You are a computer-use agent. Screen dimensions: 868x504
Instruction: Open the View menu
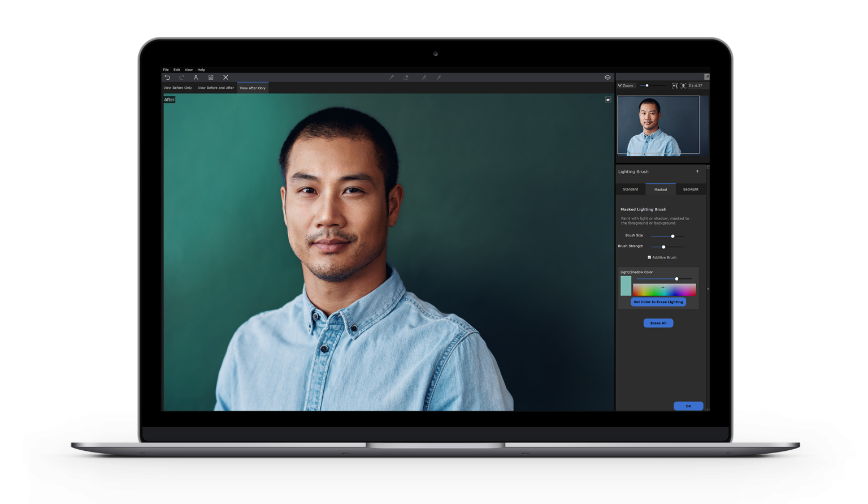point(188,70)
